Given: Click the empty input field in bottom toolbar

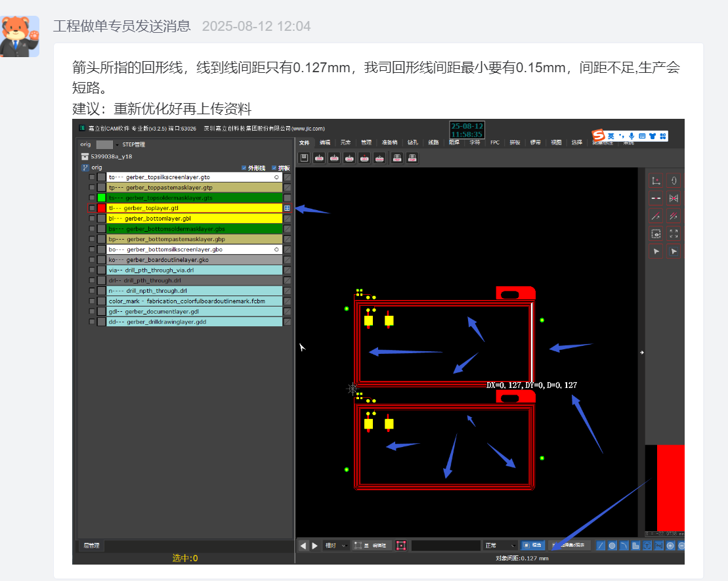Looking at the screenshot, I should point(446,546).
